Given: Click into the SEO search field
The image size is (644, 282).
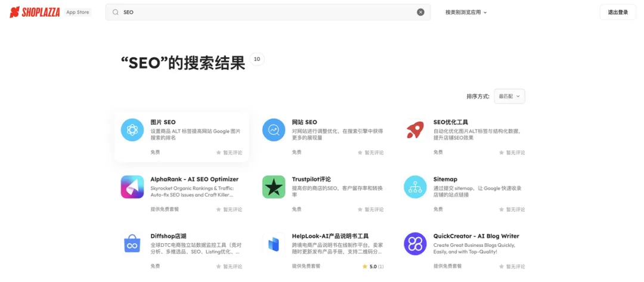Looking at the screenshot, I should [x=268, y=13].
